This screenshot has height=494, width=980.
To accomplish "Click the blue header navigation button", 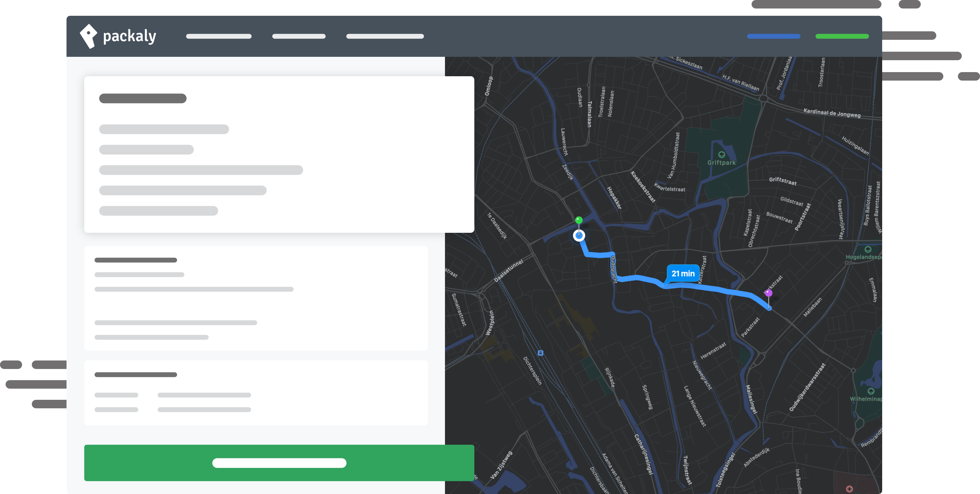I will pyautogui.click(x=773, y=36).
